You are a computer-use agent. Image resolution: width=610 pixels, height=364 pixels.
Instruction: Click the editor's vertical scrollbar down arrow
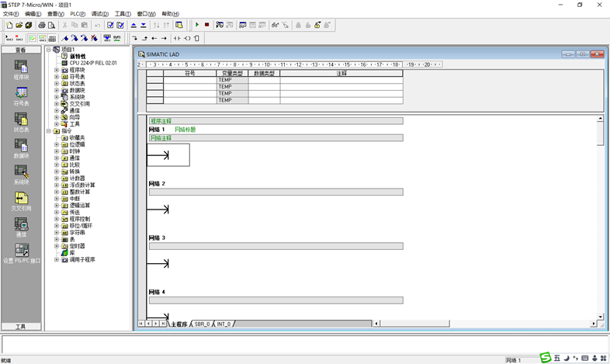(600, 317)
